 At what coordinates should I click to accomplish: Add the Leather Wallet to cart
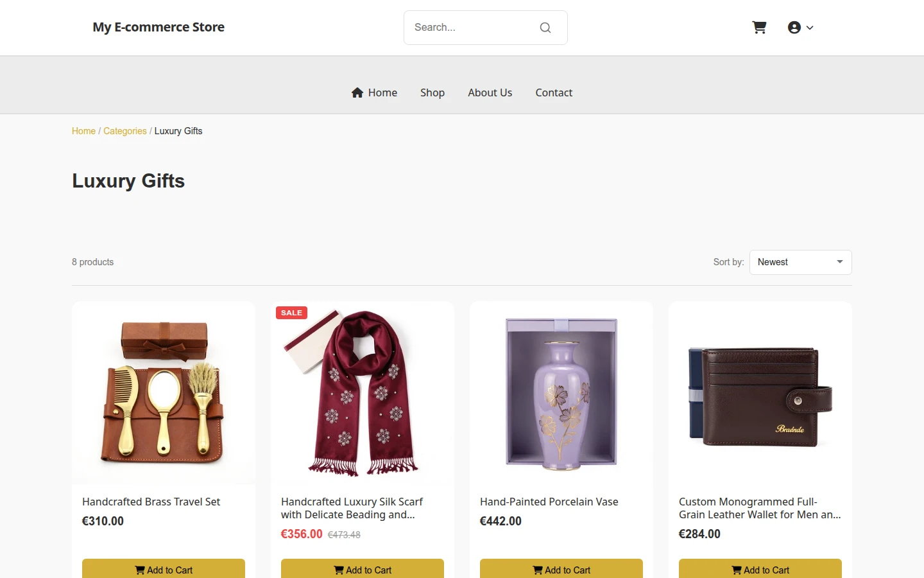tap(760, 569)
